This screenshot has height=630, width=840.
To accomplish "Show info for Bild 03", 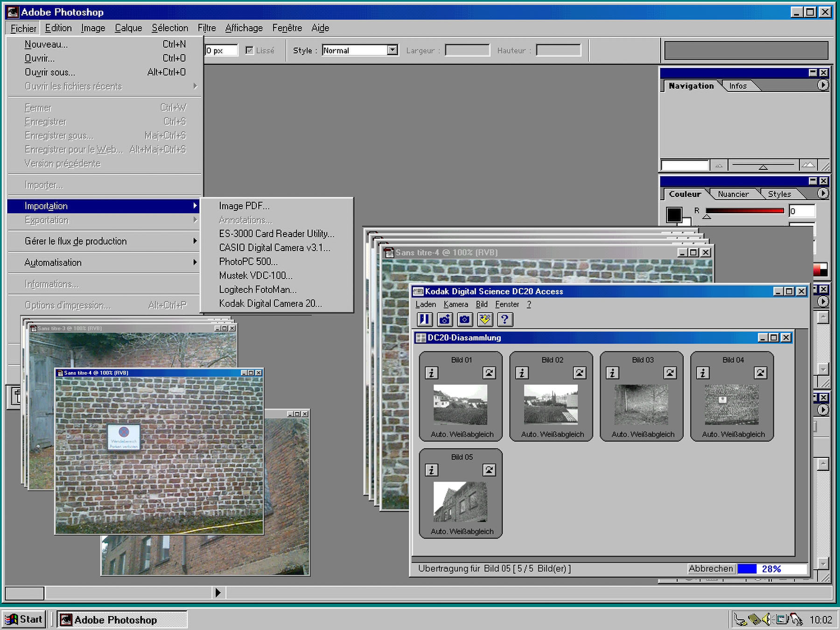I will click(x=613, y=373).
